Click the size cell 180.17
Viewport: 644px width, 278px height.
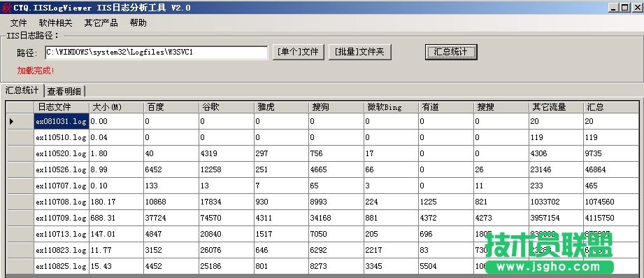point(116,202)
